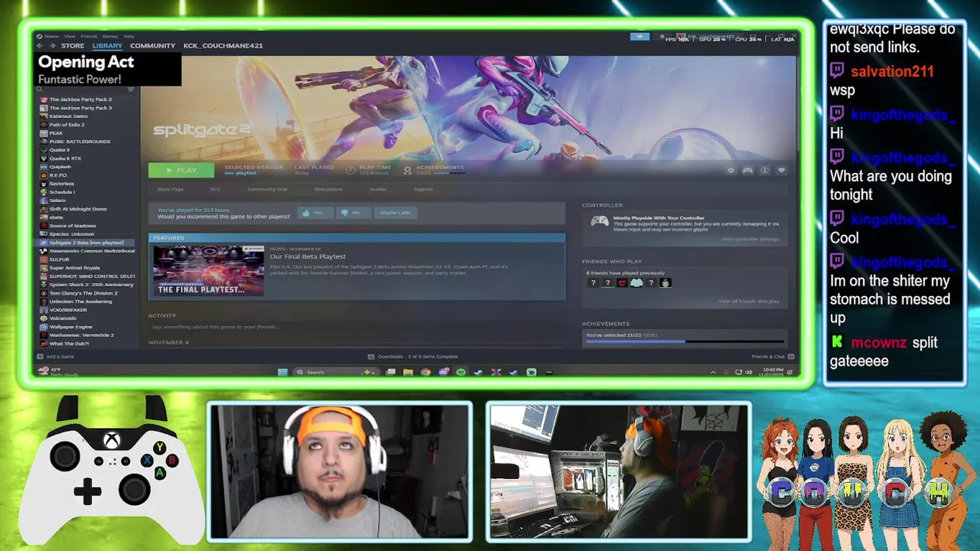
Task: Open the DLC link
Action: pos(215,189)
